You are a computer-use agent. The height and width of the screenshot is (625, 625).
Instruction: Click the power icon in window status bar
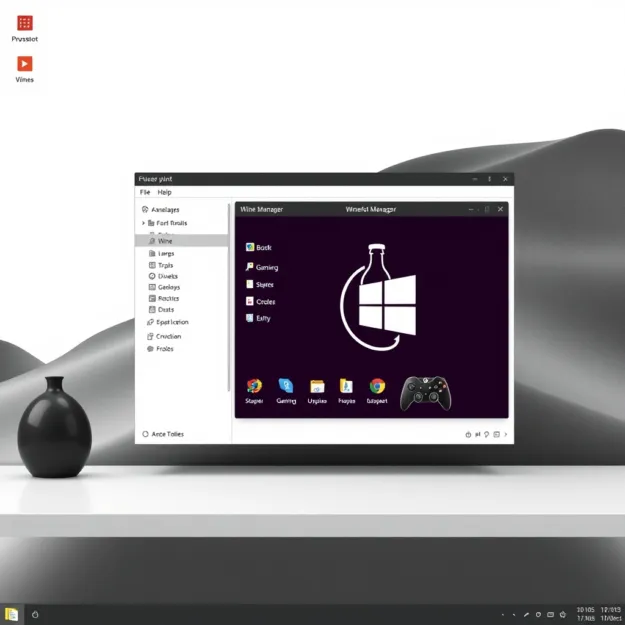[468, 434]
